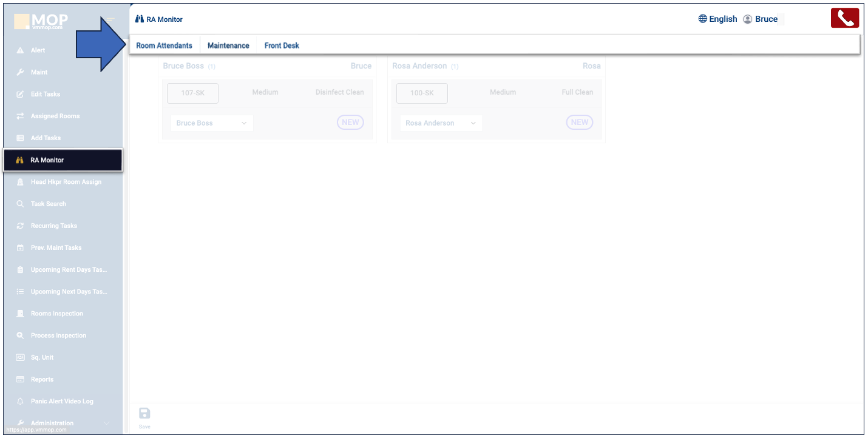
Task: Click the Maint wrench icon in sidebar
Action: pyautogui.click(x=20, y=72)
